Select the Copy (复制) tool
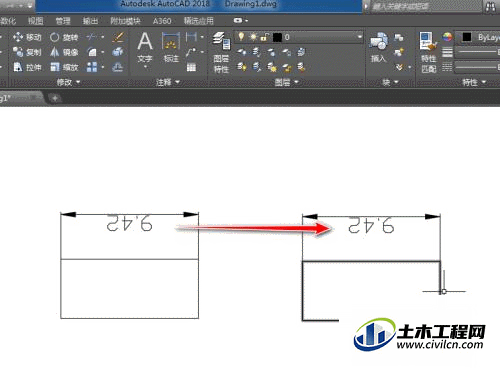500x375 pixels. pyautogui.click(x=27, y=52)
